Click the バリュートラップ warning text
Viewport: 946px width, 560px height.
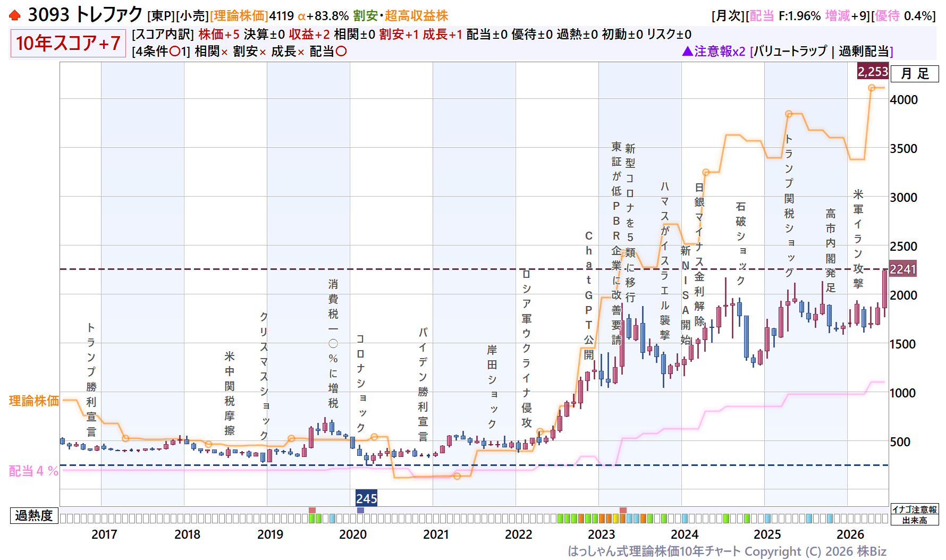coord(790,52)
